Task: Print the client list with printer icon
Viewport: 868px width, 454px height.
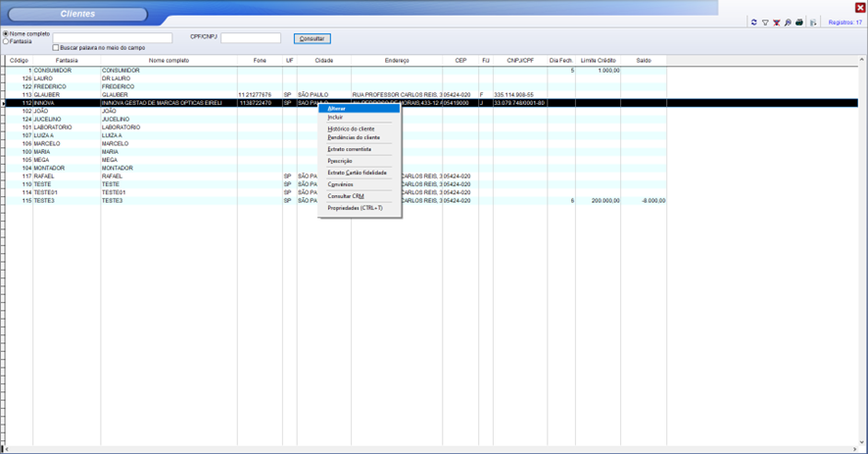Action: coord(799,22)
